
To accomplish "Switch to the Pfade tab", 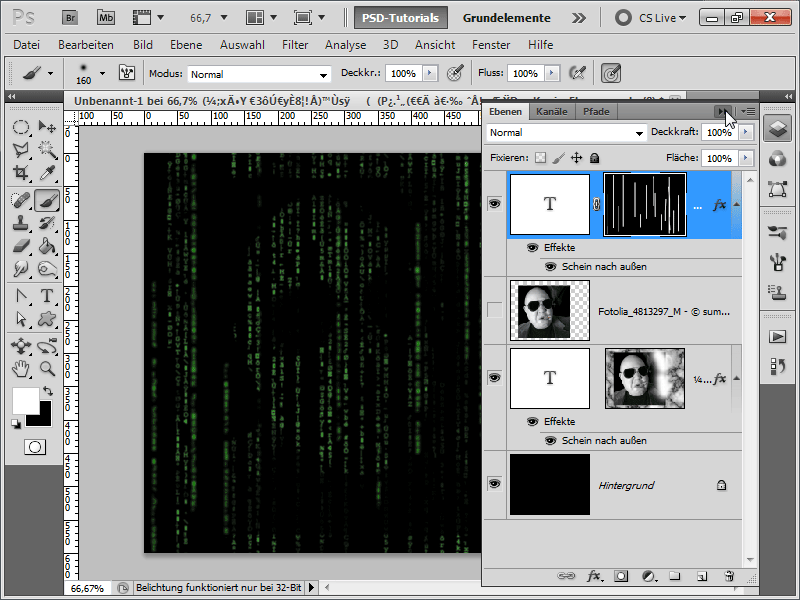I will tap(596, 112).
